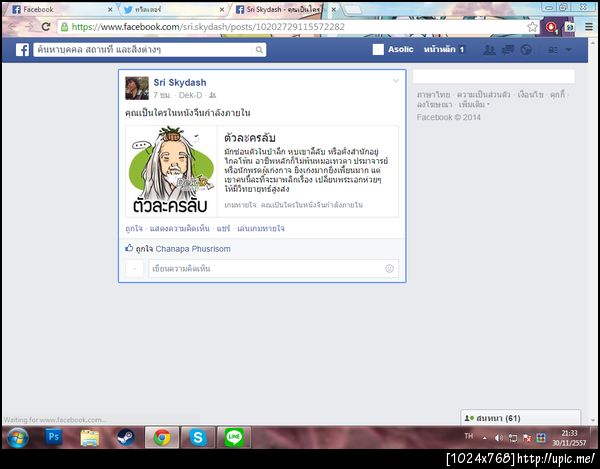Screen dimensions: 600x469
Task: Open the Dek-D app link under the name
Action: click(x=190, y=95)
